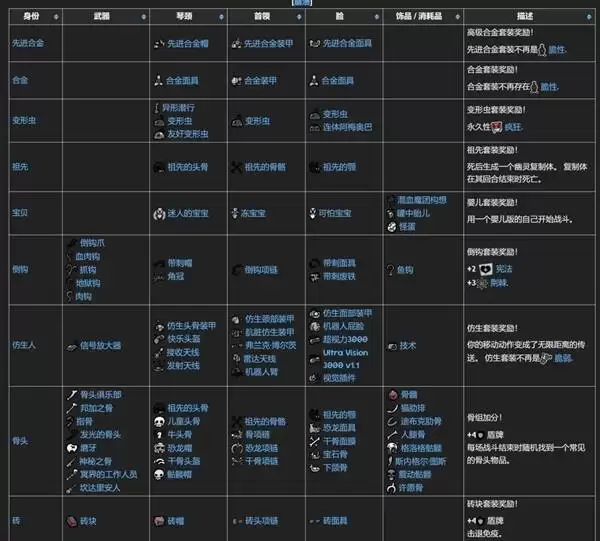Open the 先进合金 identity link

[27, 44]
